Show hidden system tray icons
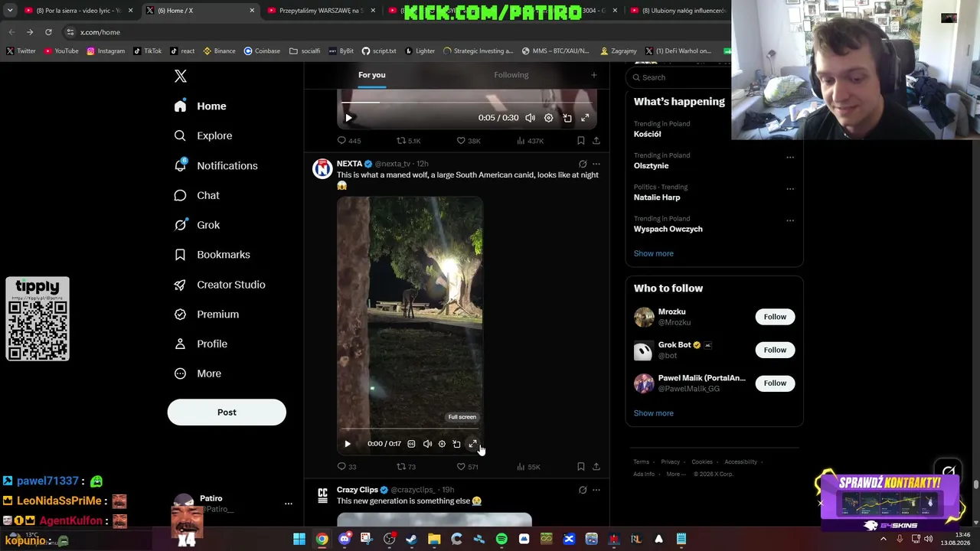The image size is (980, 551). tap(884, 539)
